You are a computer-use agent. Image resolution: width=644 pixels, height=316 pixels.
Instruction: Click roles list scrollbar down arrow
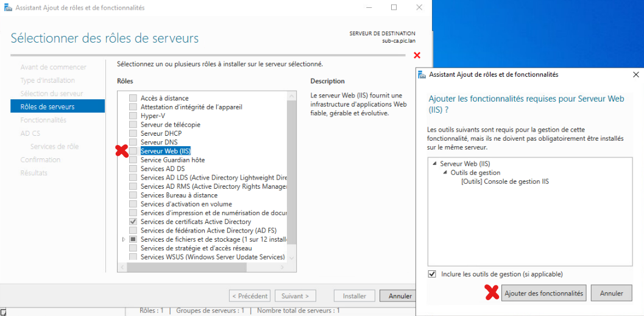click(x=292, y=258)
